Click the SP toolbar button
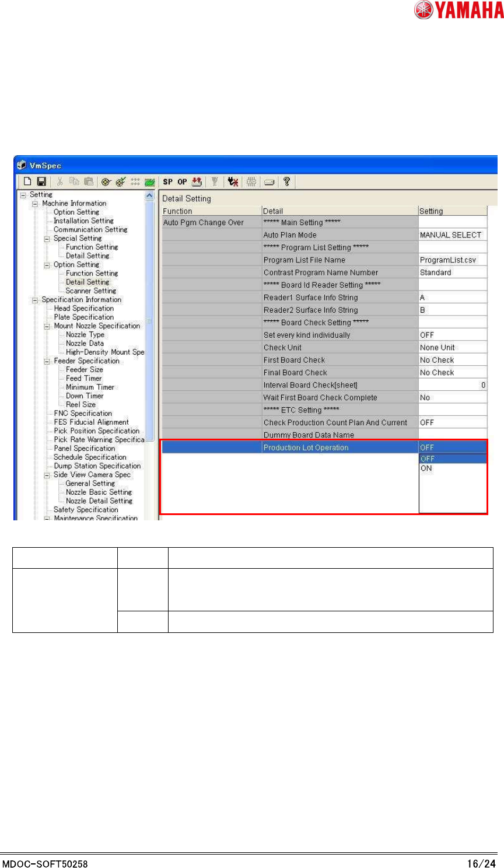 pos(168,182)
